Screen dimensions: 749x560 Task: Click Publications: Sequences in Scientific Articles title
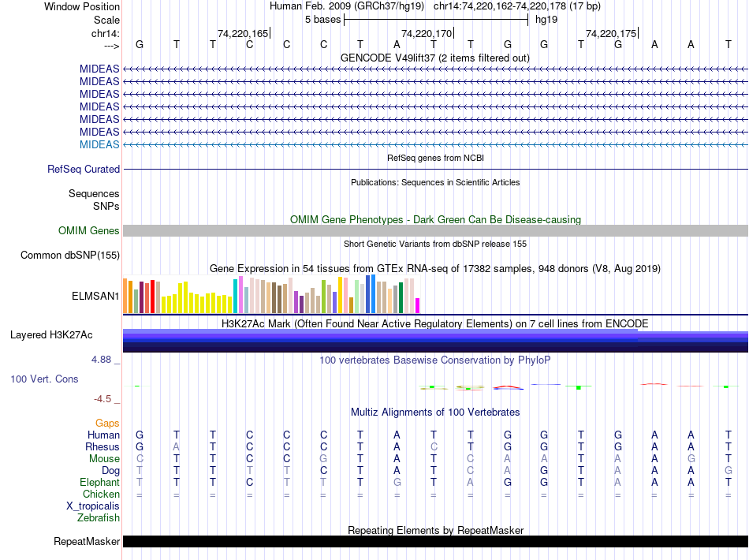(x=435, y=182)
